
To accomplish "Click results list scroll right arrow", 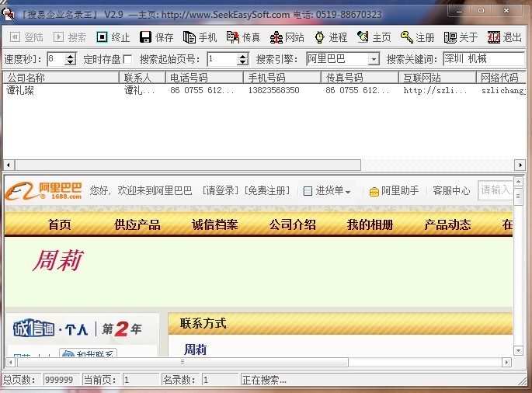I will (x=520, y=165).
